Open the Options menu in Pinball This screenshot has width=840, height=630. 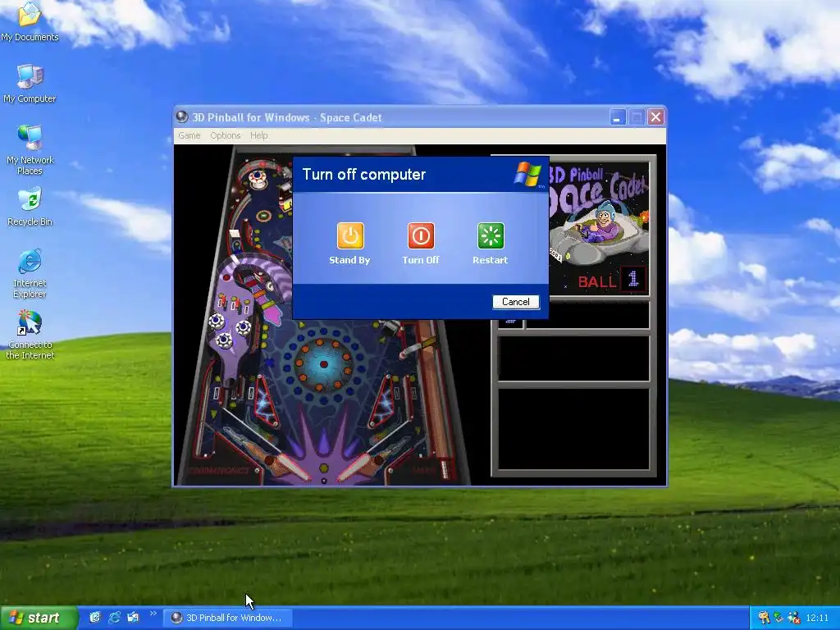(x=225, y=135)
